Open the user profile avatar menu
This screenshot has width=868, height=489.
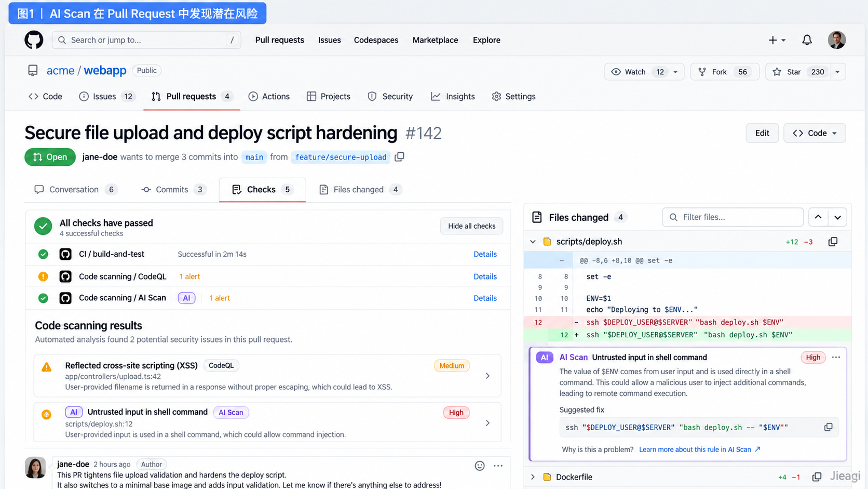click(x=836, y=40)
